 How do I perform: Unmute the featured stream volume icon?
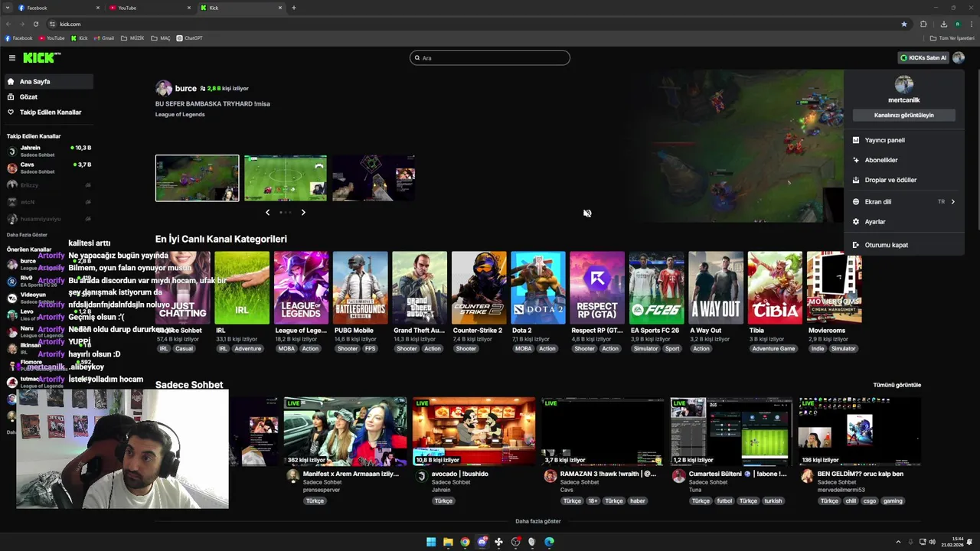point(587,214)
